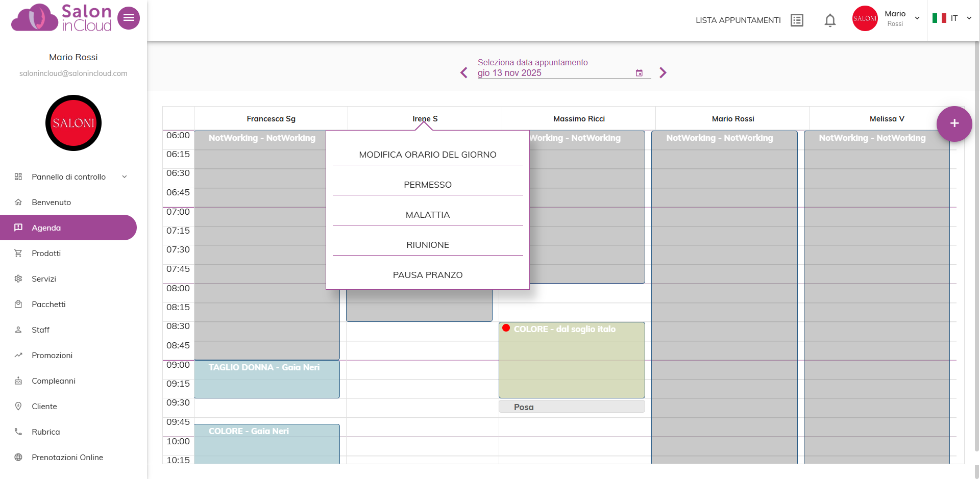This screenshot has height=480, width=980.
Task: Select MALATTIA in the popup menu
Action: tap(427, 215)
